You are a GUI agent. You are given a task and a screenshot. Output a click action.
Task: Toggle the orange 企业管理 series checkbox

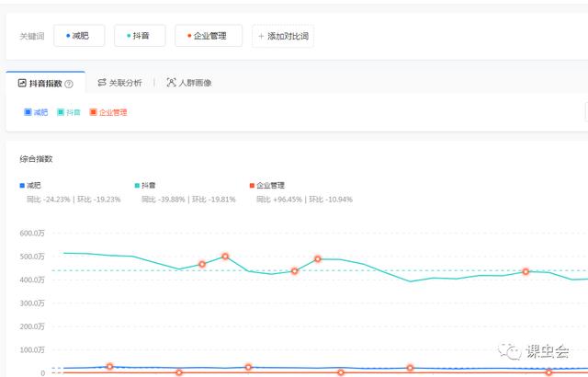[93, 112]
